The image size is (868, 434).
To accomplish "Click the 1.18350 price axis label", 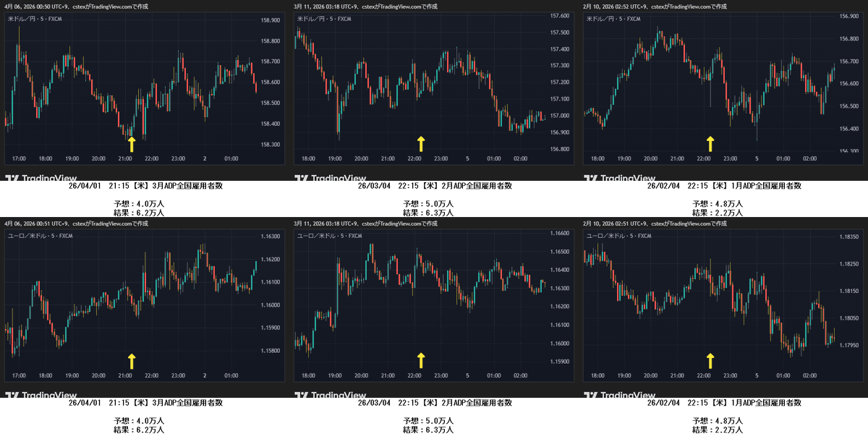I will coord(848,237).
